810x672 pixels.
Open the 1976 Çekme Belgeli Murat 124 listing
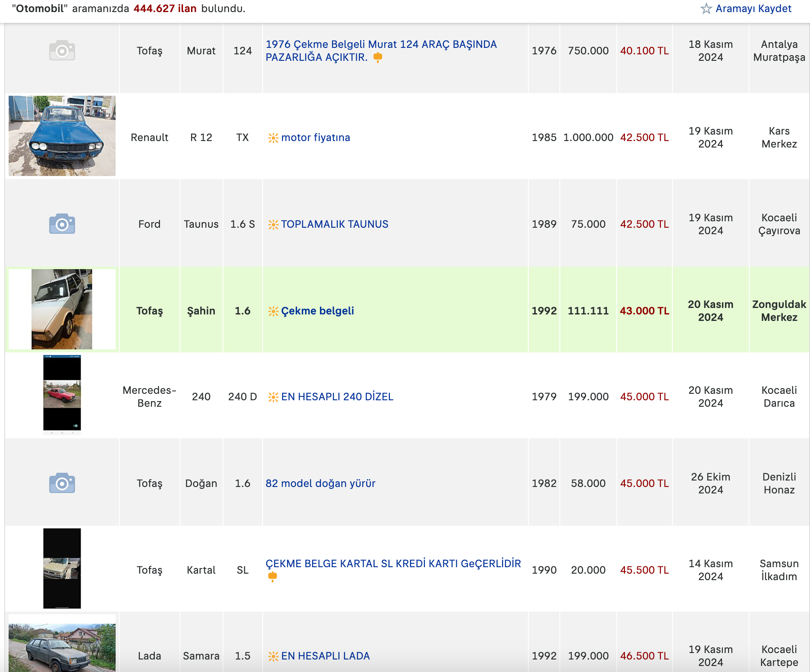pyautogui.click(x=381, y=51)
